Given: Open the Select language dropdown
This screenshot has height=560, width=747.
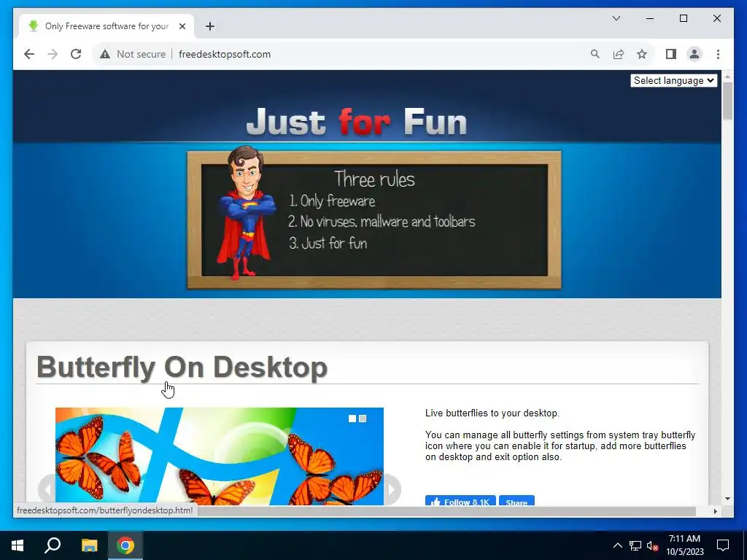Looking at the screenshot, I should click(x=673, y=80).
